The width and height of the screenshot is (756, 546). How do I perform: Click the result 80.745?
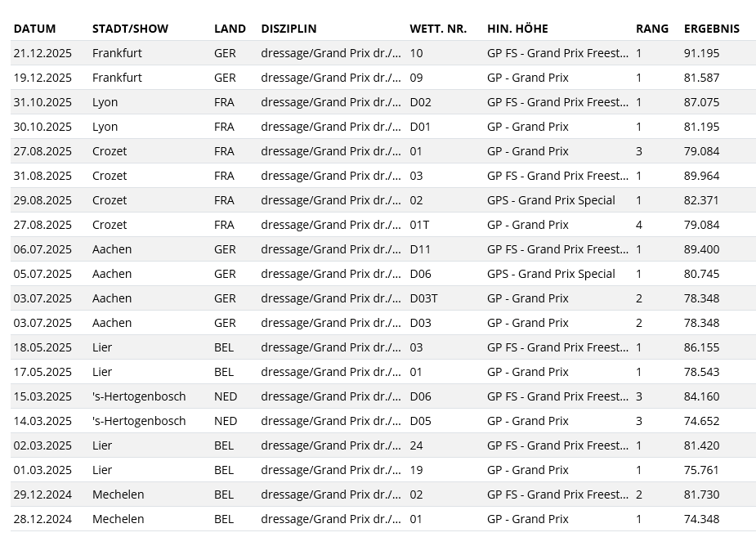click(x=701, y=274)
